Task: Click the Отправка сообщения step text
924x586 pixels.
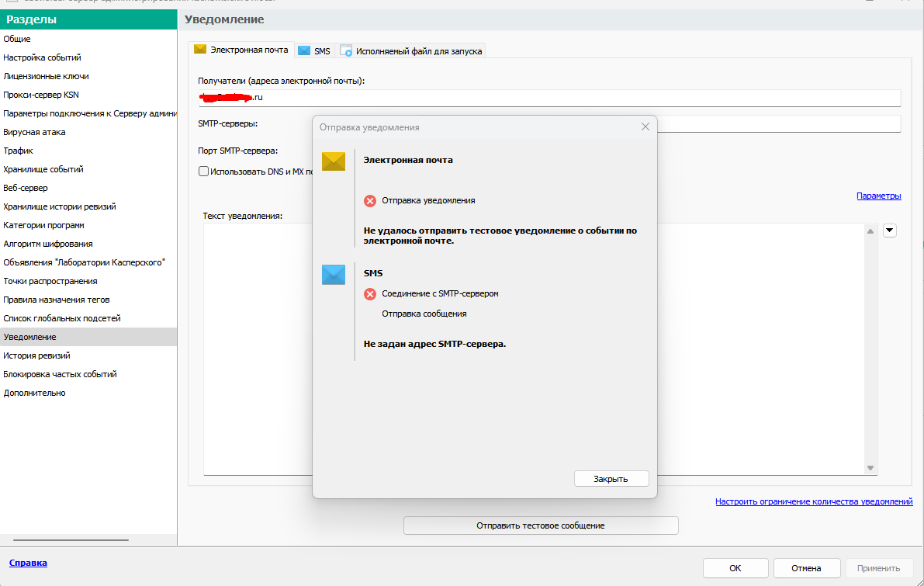Action: click(424, 314)
